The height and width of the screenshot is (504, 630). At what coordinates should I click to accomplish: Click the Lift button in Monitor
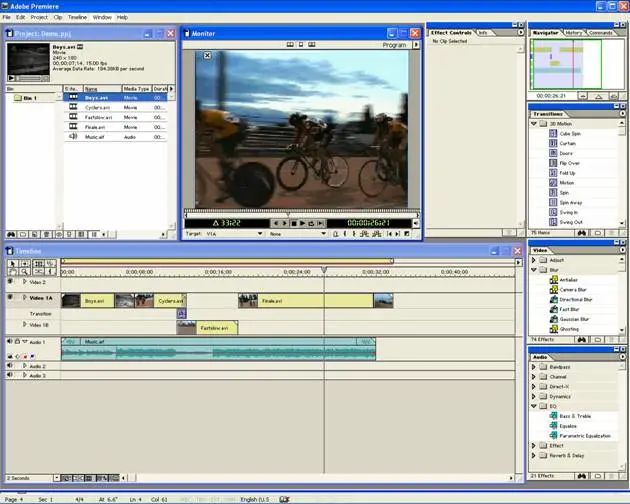click(x=364, y=234)
